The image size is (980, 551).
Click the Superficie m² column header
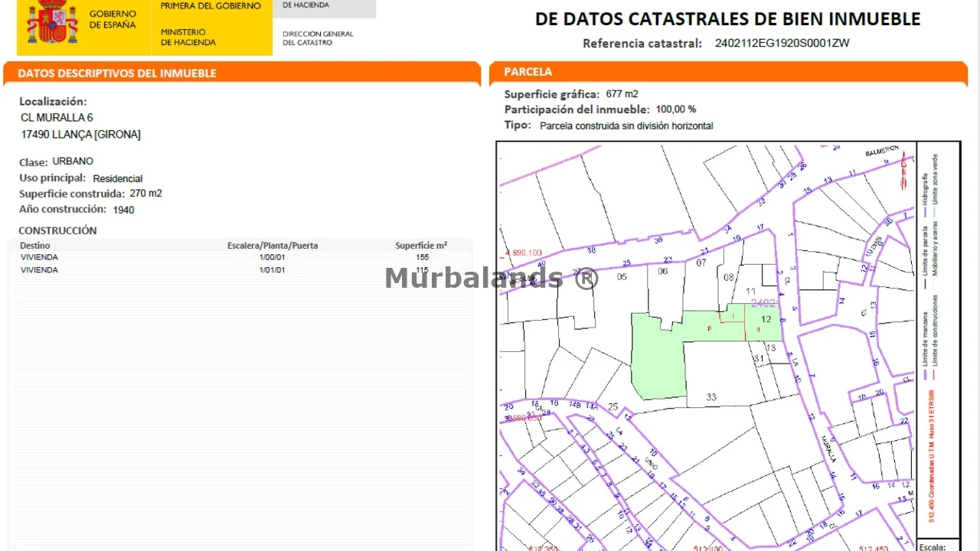coord(421,246)
